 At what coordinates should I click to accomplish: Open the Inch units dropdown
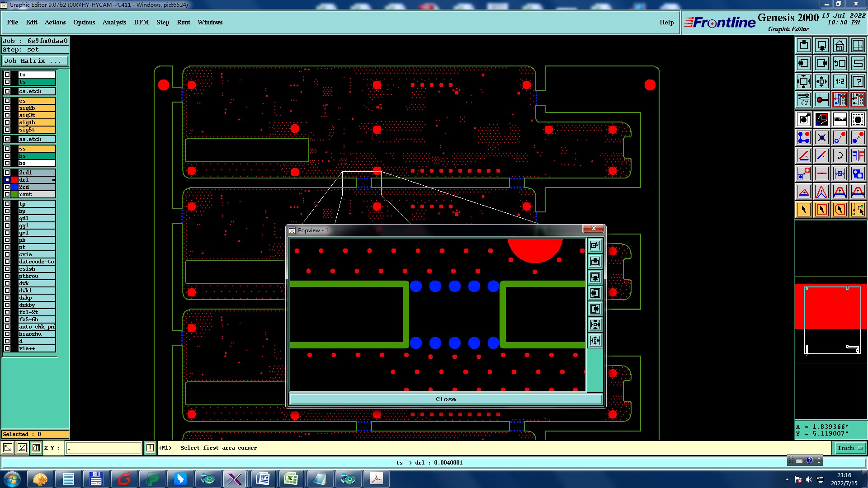click(850, 448)
